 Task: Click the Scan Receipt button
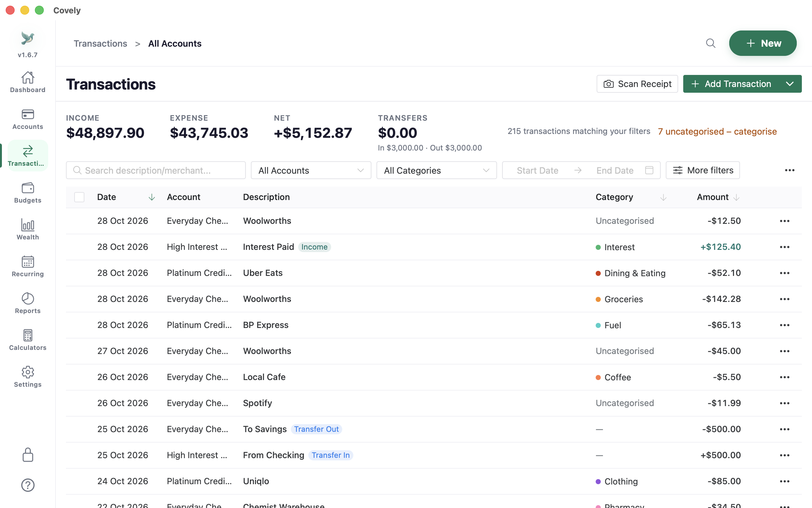click(x=637, y=84)
